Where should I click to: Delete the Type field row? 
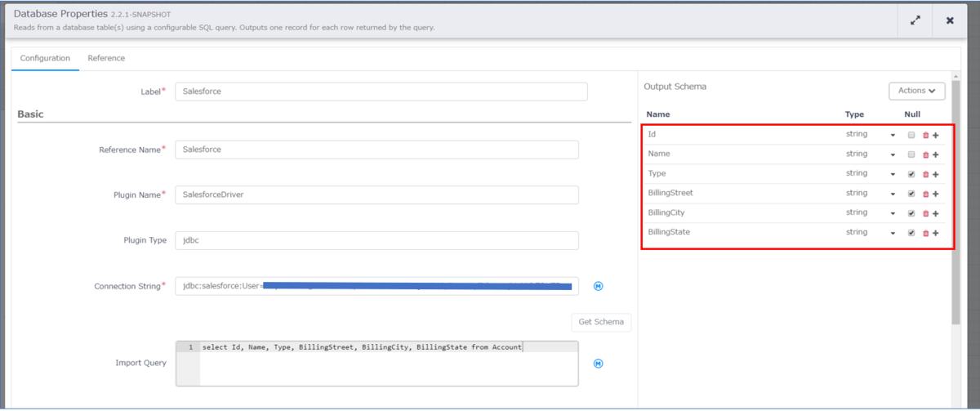pos(925,174)
